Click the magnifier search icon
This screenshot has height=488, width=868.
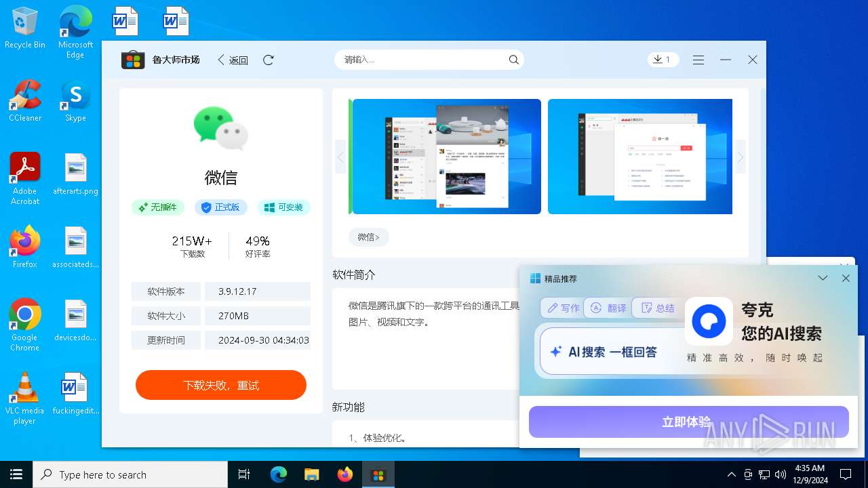tap(514, 60)
